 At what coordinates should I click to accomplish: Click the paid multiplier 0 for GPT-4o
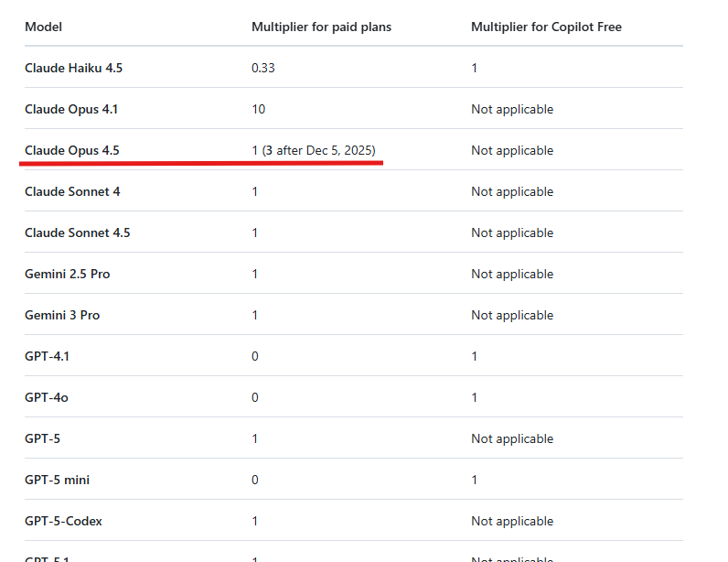(x=255, y=397)
